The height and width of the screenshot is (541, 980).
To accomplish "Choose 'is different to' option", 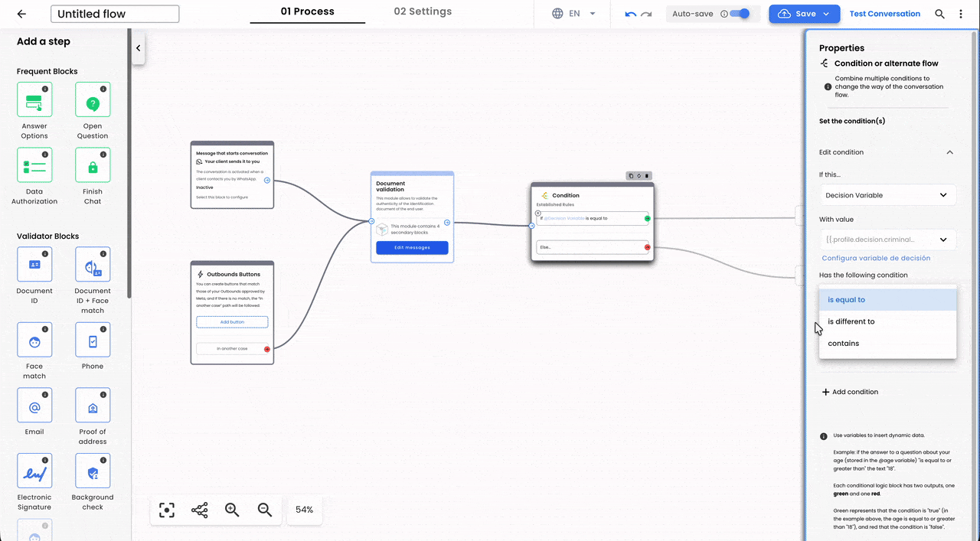I will click(x=851, y=321).
